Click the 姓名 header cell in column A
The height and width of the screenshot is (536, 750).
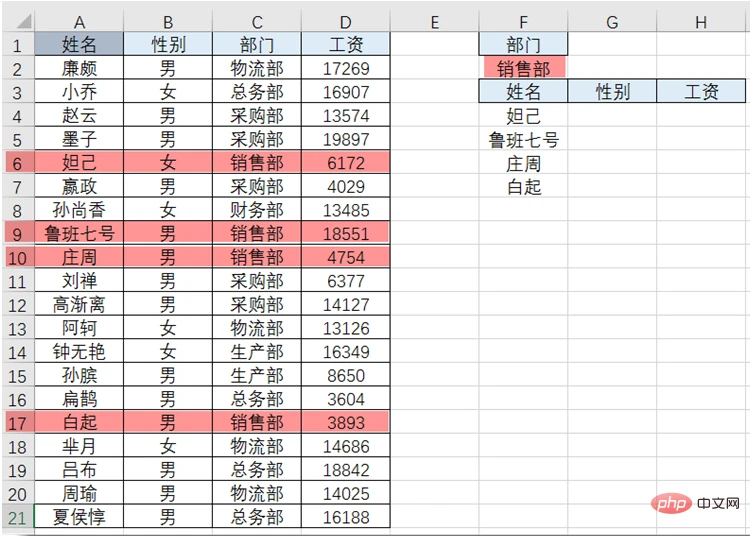(x=79, y=44)
